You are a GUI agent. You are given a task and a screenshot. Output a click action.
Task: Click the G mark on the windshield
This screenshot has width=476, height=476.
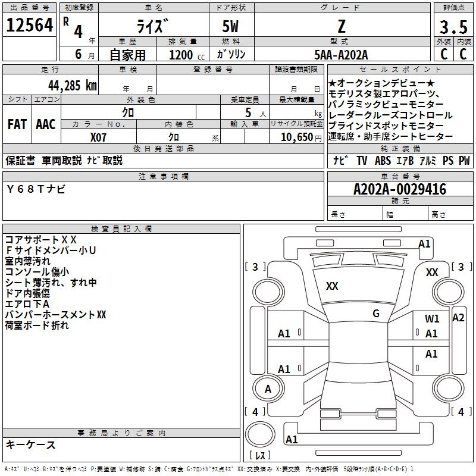click(x=375, y=313)
